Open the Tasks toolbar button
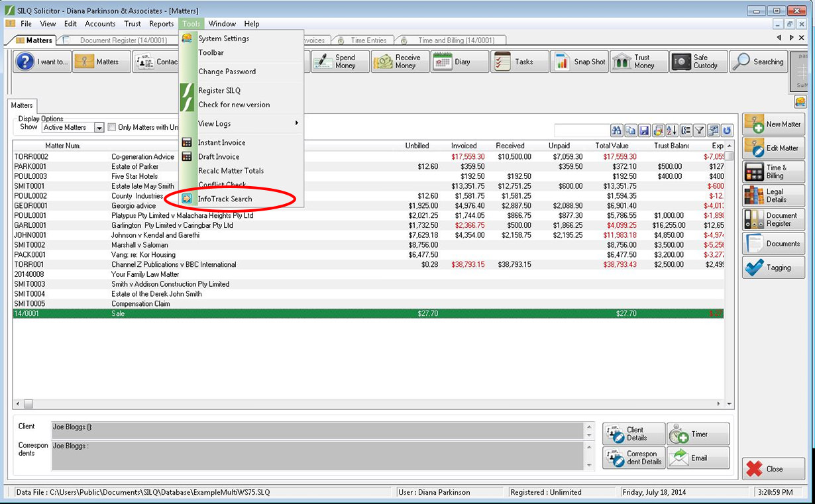This screenshot has height=504, width=815. (519, 62)
